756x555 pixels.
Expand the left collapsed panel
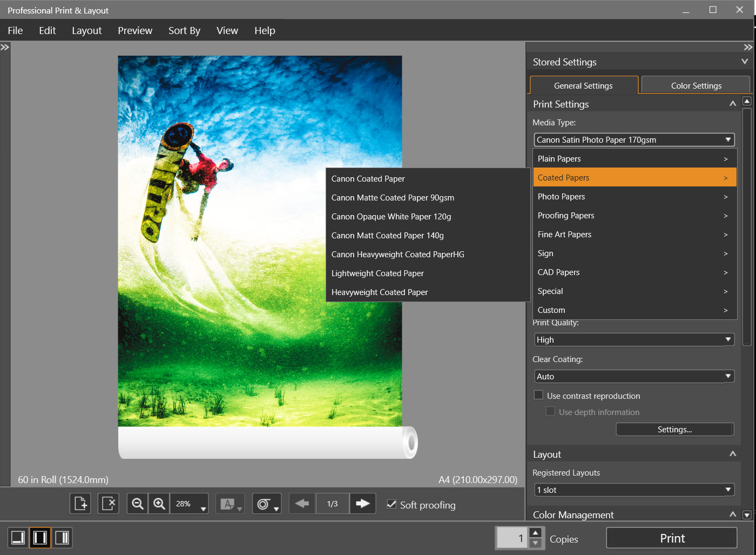[x=5, y=48]
